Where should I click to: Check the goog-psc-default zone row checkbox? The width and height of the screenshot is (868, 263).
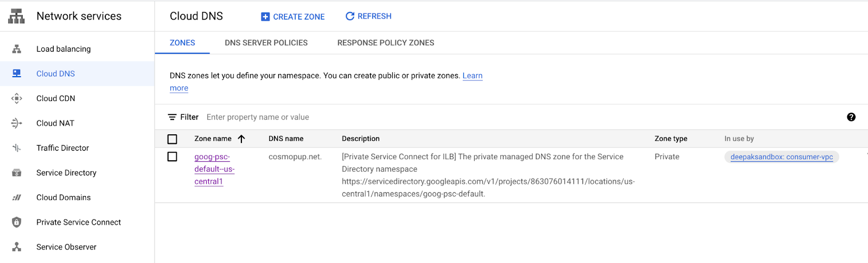173,156
